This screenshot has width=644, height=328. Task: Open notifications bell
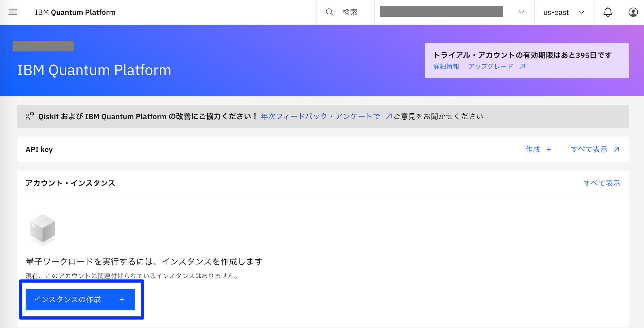608,12
